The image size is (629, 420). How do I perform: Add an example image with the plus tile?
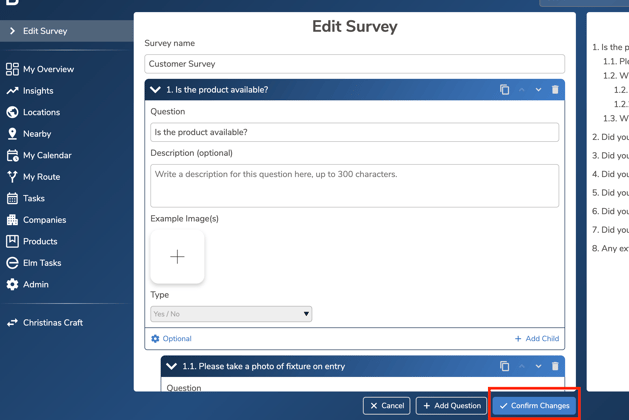pos(177,257)
